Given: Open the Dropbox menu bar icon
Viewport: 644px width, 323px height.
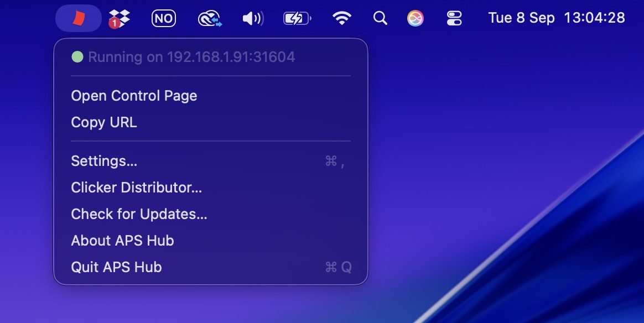Looking at the screenshot, I should coord(119,19).
